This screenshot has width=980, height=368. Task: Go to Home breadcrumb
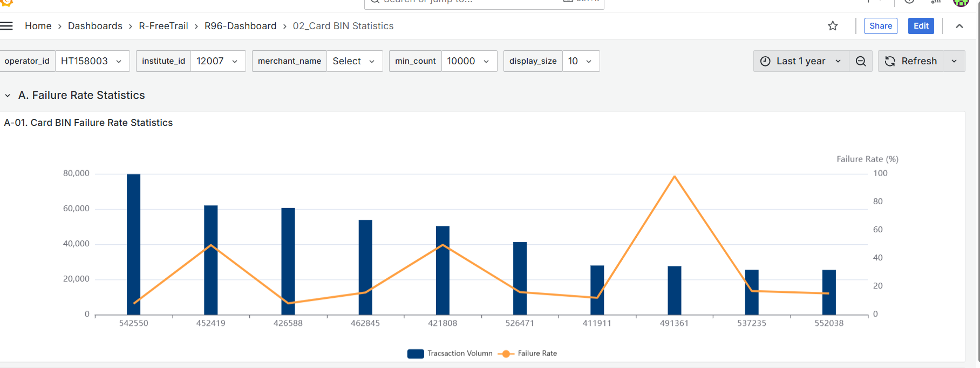click(x=38, y=26)
